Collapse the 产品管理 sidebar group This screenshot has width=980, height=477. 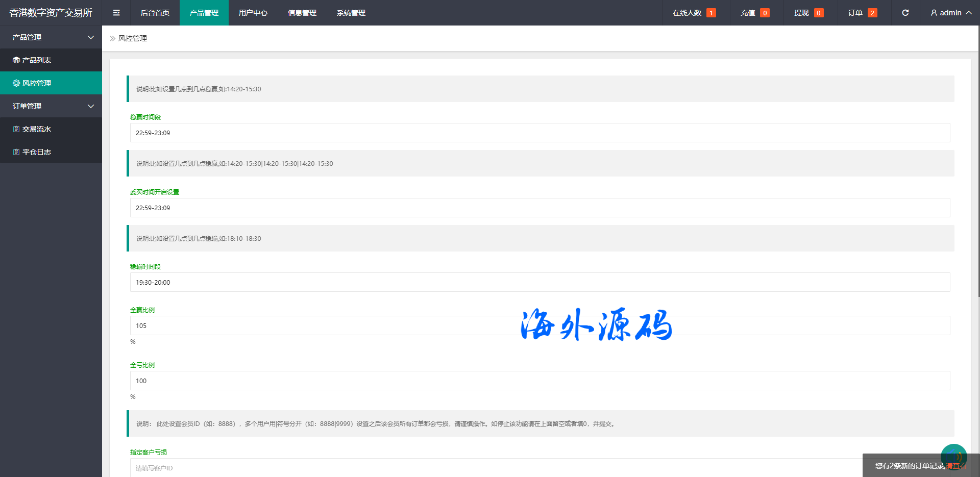pyautogui.click(x=91, y=37)
